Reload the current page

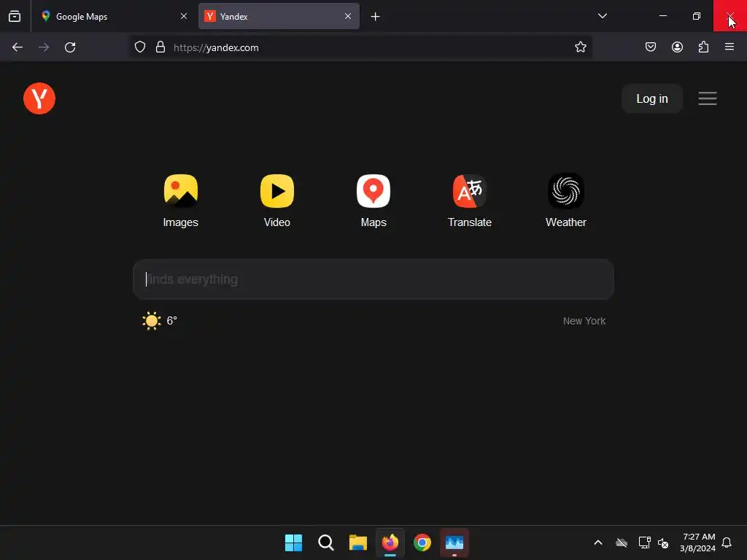tap(70, 47)
